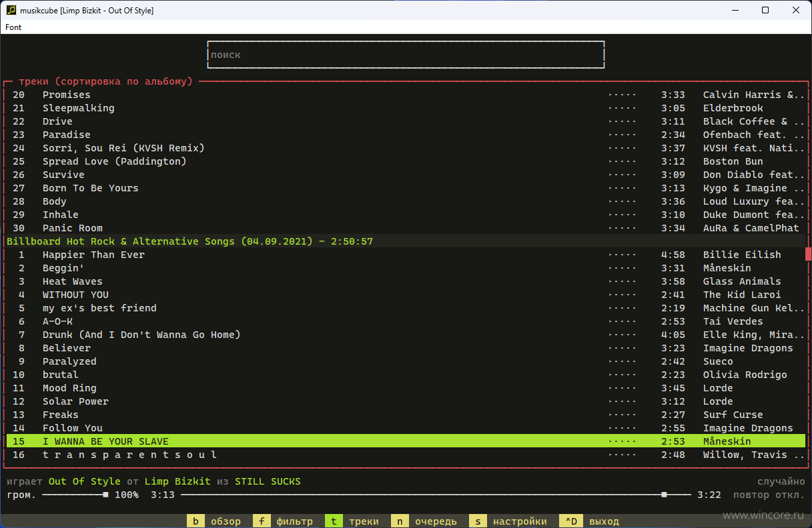Select track Paradise
The image size is (812, 528).
(x=406, y=135)
